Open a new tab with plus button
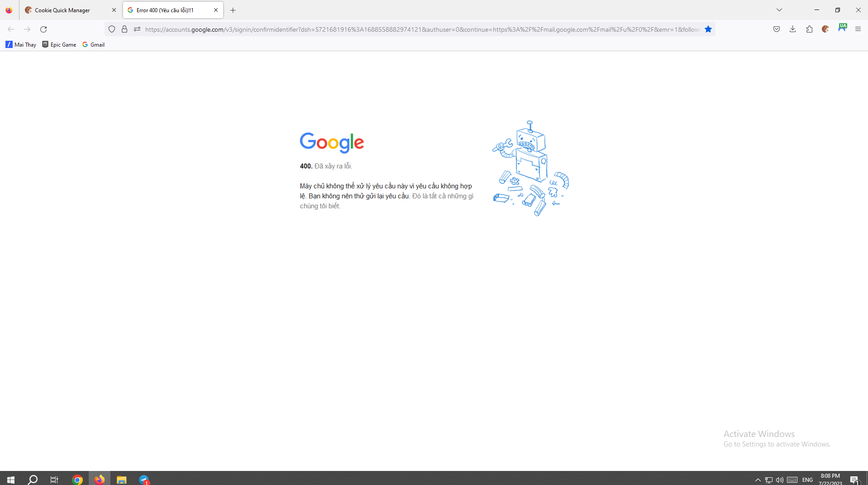The height and width of the screenshot is (485, 868). tap(233, 10)
